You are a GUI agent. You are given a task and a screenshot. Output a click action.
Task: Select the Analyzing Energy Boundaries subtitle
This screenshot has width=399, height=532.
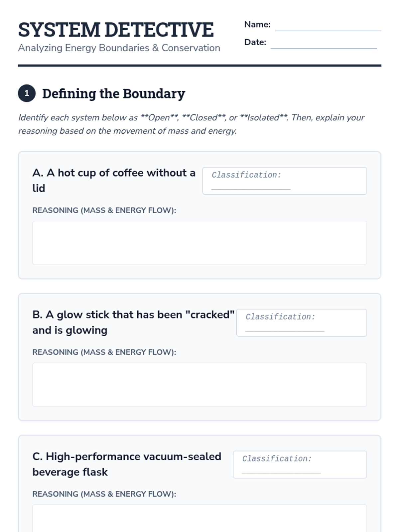(119, 48)
